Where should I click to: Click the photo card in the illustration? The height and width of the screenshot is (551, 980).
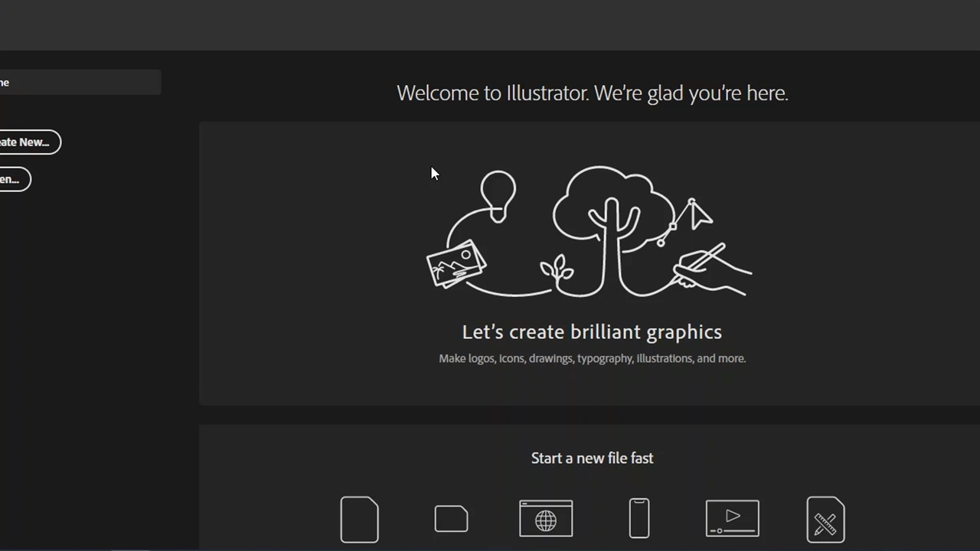coord(456,264)
